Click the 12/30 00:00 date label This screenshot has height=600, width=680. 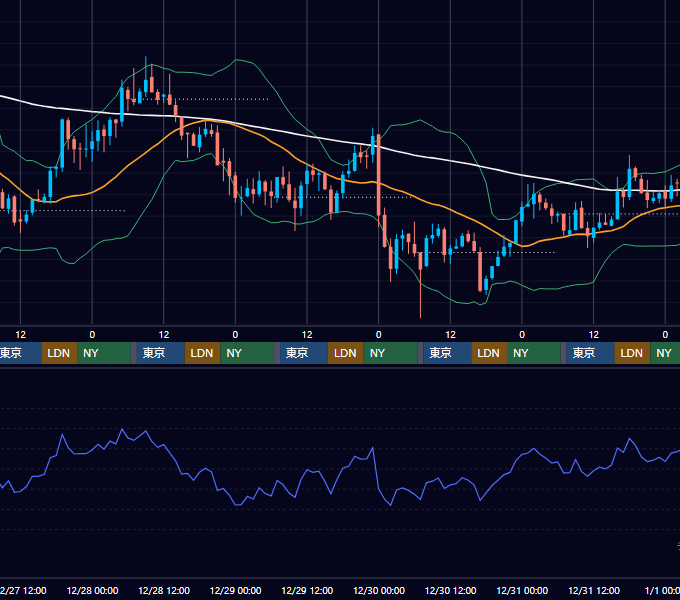[x=379, y=590]
